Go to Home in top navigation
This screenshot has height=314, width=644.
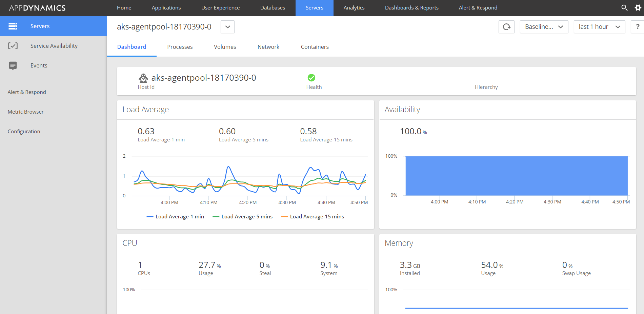(x=124, y=8)
